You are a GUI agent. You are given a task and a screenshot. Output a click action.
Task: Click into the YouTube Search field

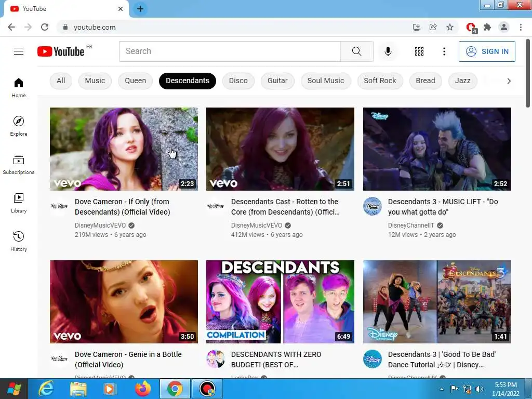pyautogui.click(x=230, y=51)
